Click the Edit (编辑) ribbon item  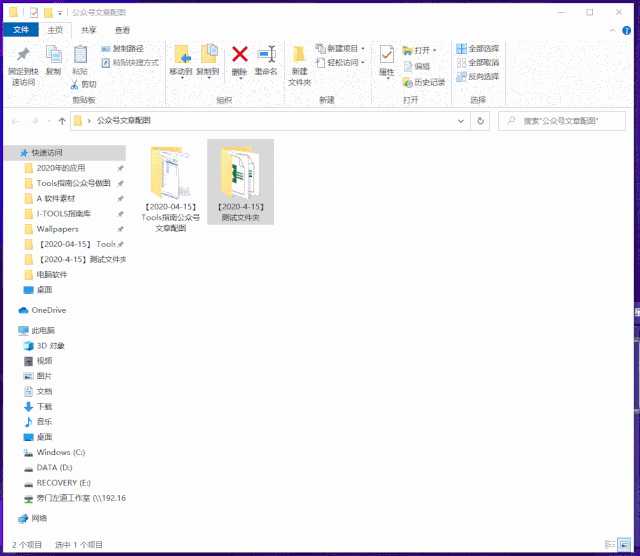[x=417, y=66]
